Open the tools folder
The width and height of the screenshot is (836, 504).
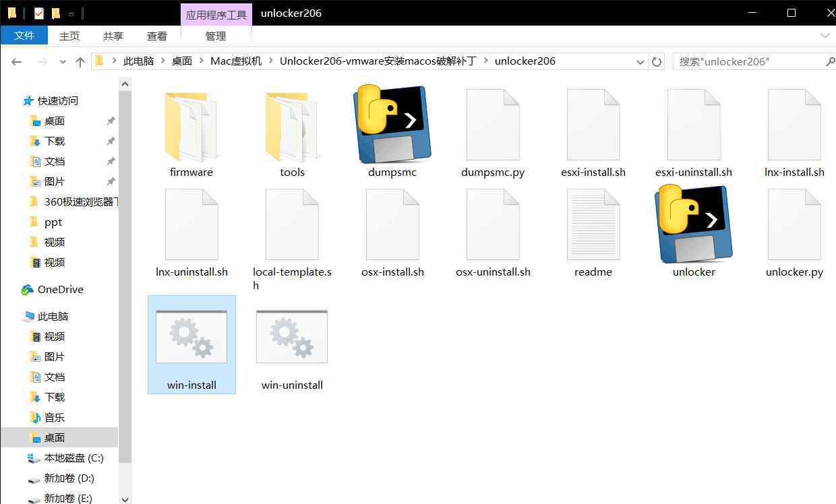tap(292, 133)
